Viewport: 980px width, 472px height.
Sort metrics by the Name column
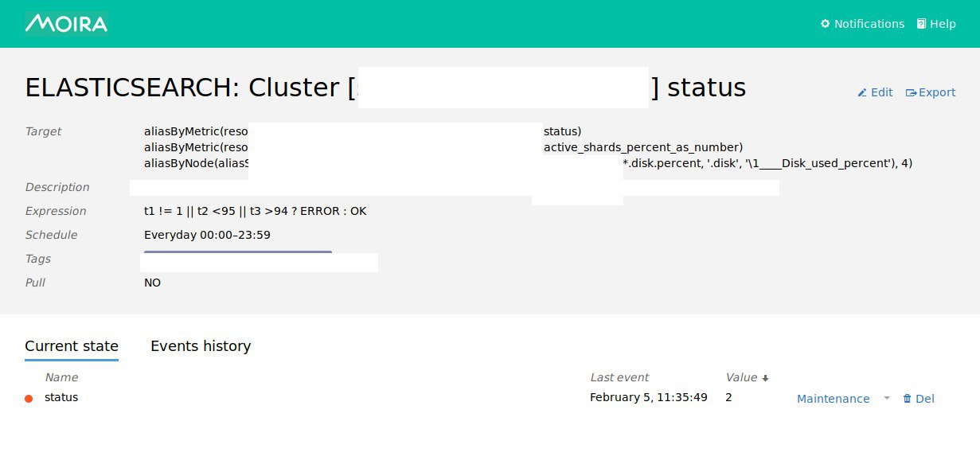61,377
